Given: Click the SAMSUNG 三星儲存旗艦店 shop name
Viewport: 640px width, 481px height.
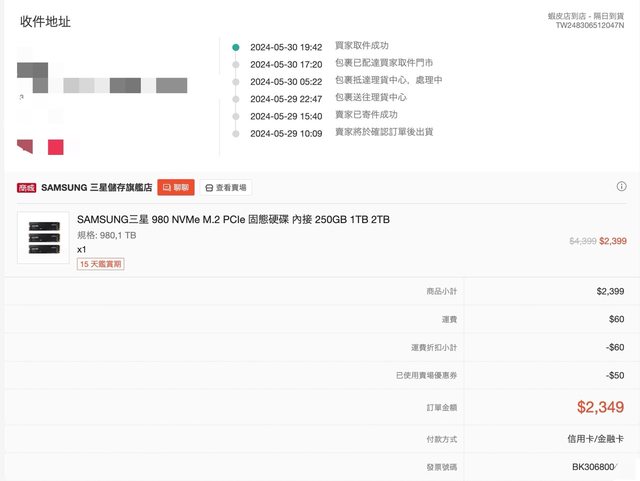Looking at the screenshot, I should click(x=96, y=187).
